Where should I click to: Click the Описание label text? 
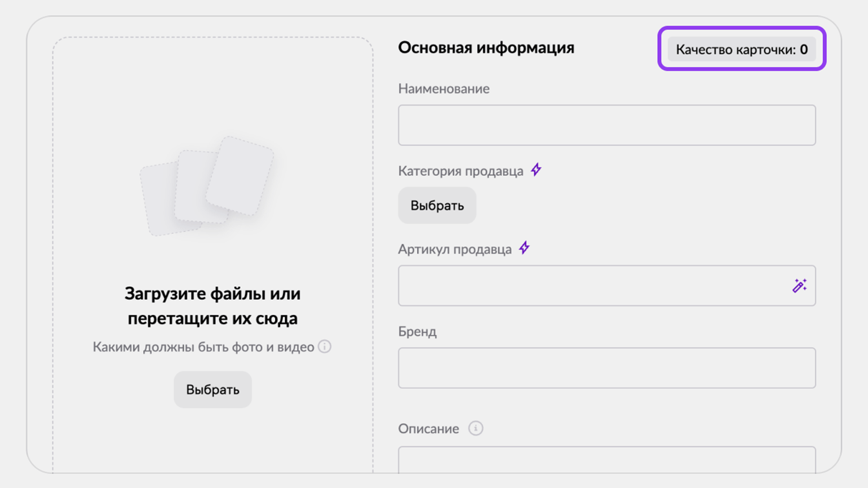pos(428,429)
